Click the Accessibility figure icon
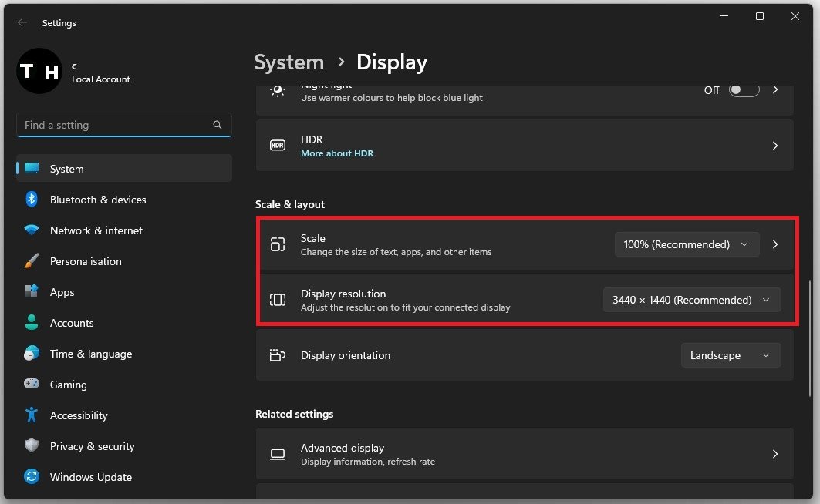820x504 pixels. click(x=32, y=415)
